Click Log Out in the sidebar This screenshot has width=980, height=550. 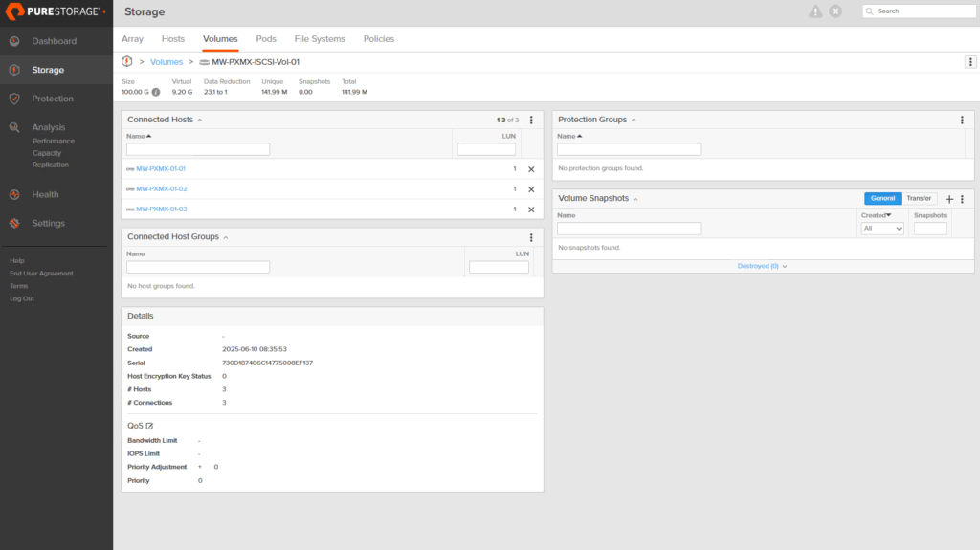point(22,298)
